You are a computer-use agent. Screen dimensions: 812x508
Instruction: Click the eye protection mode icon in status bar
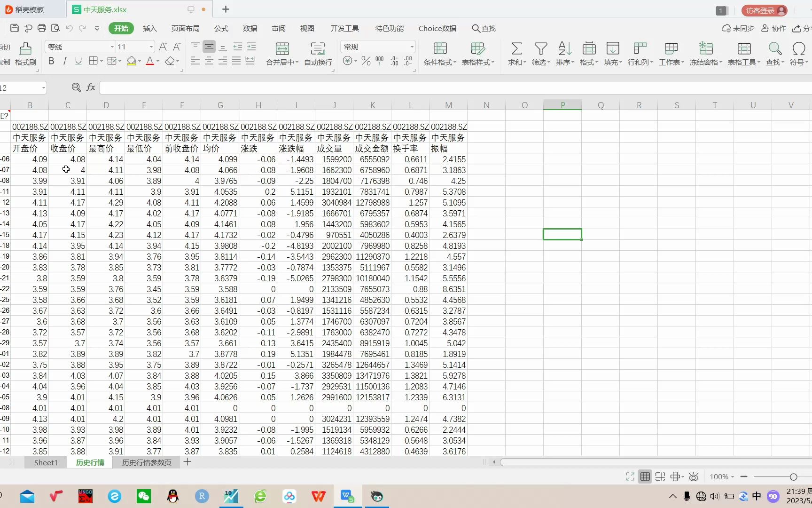(694, 477)
